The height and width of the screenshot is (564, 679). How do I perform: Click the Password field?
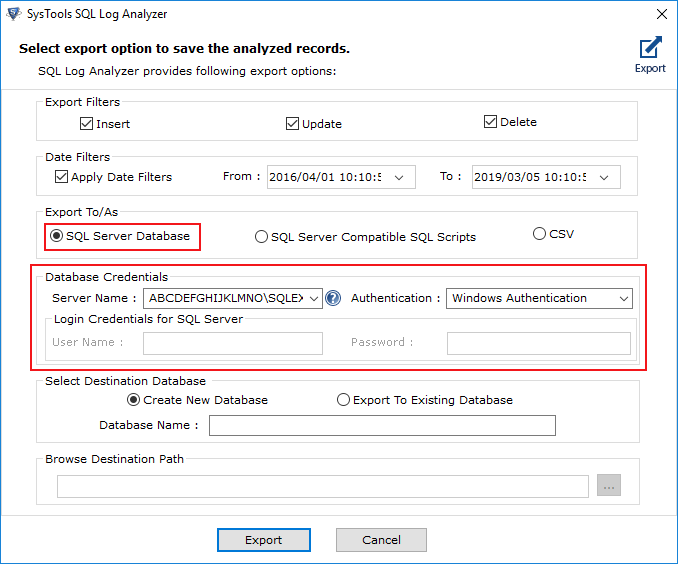539,344
